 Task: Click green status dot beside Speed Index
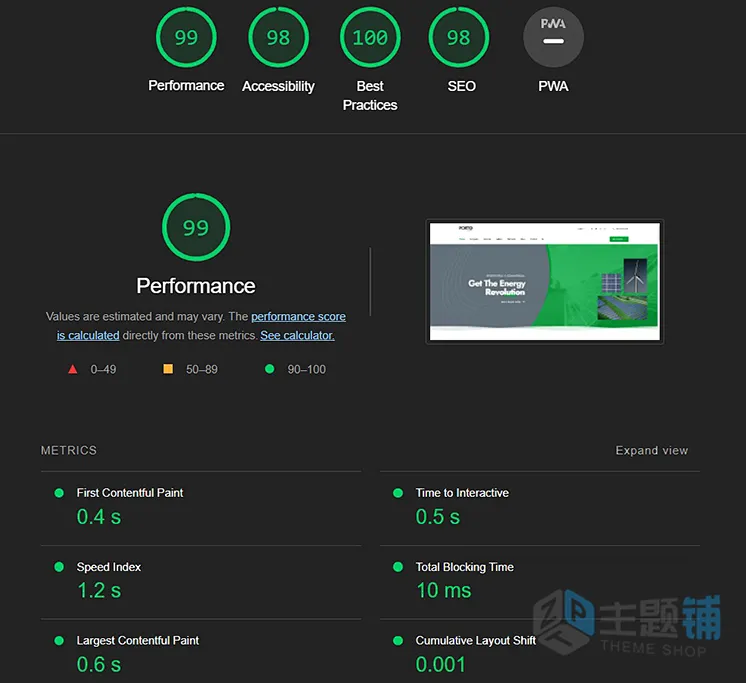tap(59, 567)
